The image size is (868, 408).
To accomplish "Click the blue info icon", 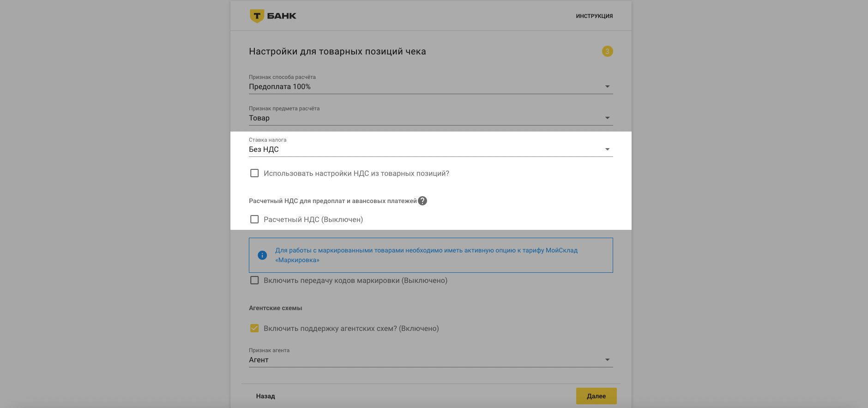I will [262, 255].
